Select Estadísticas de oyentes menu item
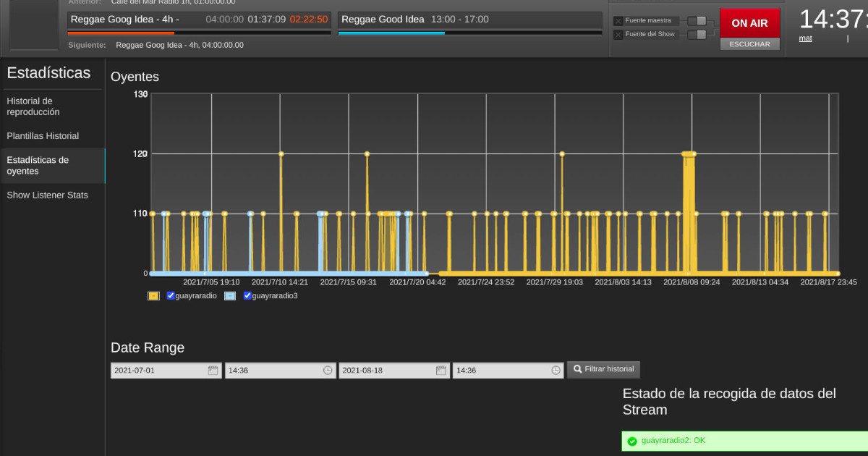 52,166
